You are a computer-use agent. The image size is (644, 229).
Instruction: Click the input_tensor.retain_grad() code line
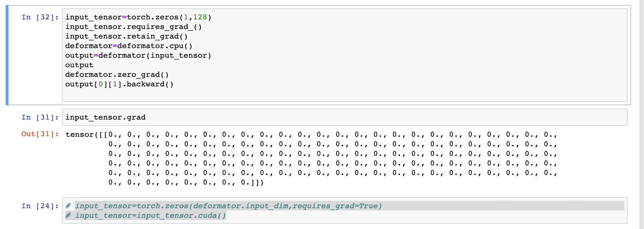(x=126, y=37)
